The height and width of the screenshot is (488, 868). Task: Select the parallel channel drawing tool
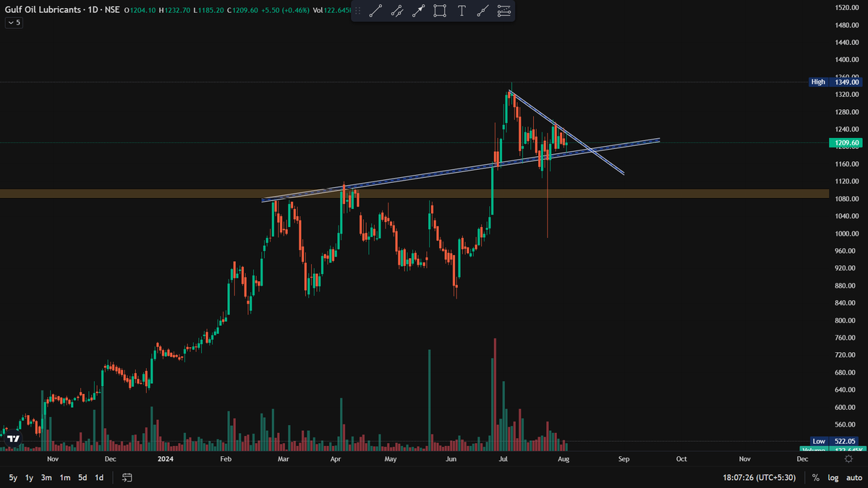click(396, 11)
